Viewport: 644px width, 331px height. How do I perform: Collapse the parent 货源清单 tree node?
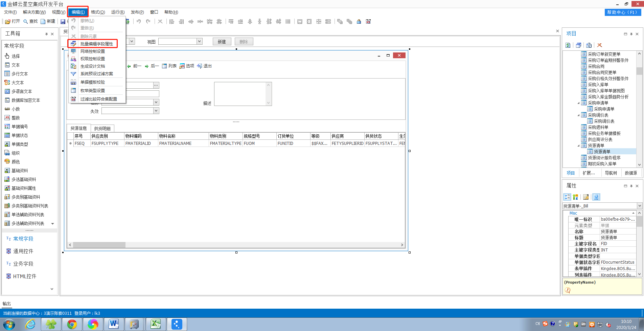pyautogui.click(x=578, y=146)
